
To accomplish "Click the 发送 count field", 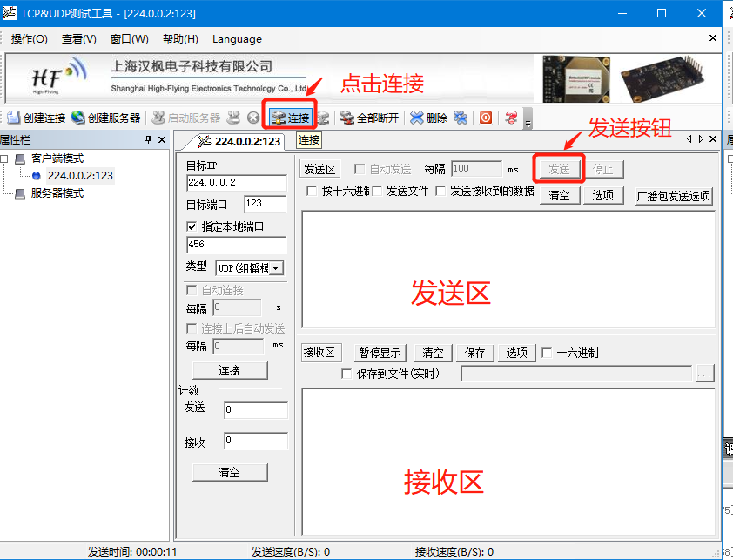I will (x=256, y=410).
